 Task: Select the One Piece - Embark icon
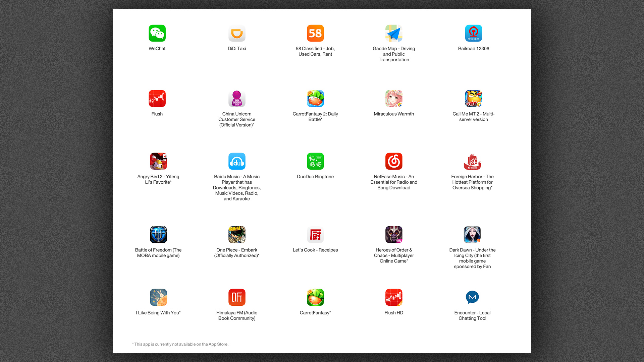[x=237, y=235]
